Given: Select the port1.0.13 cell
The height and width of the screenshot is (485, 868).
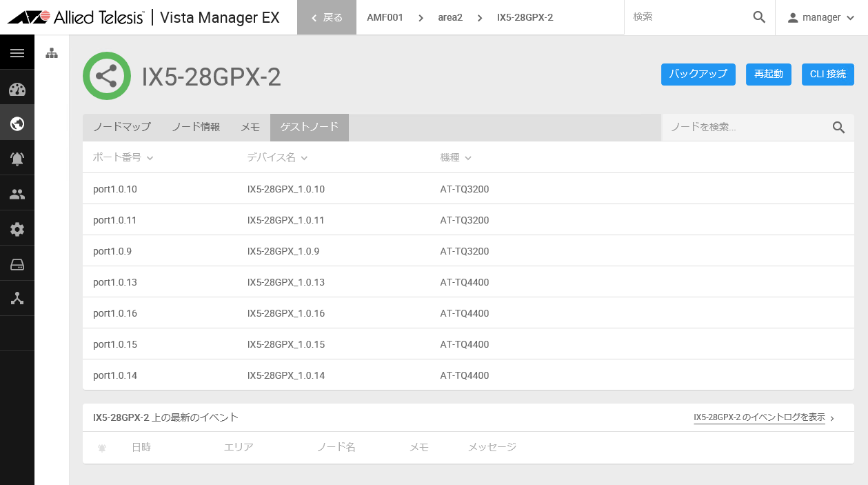Looking at the screenshot, I should tap(115, 282).
